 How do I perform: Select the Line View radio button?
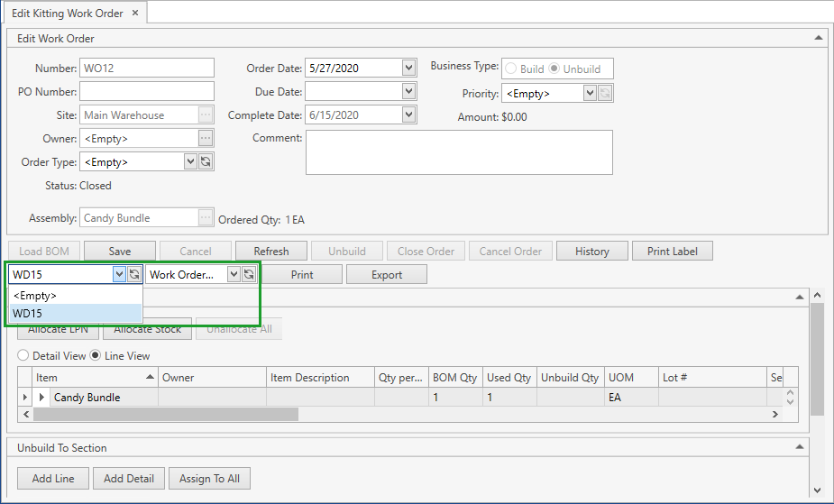(96, 356)
